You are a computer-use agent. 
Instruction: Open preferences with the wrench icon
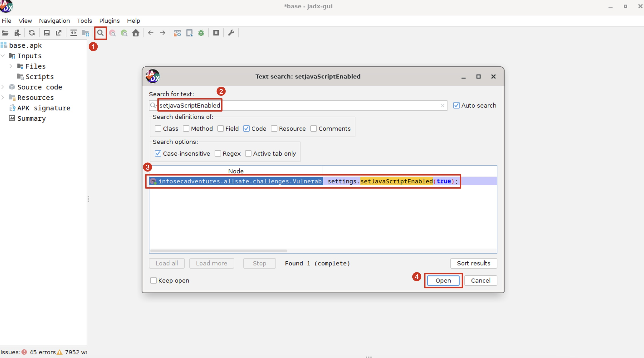tap(231, 33)
